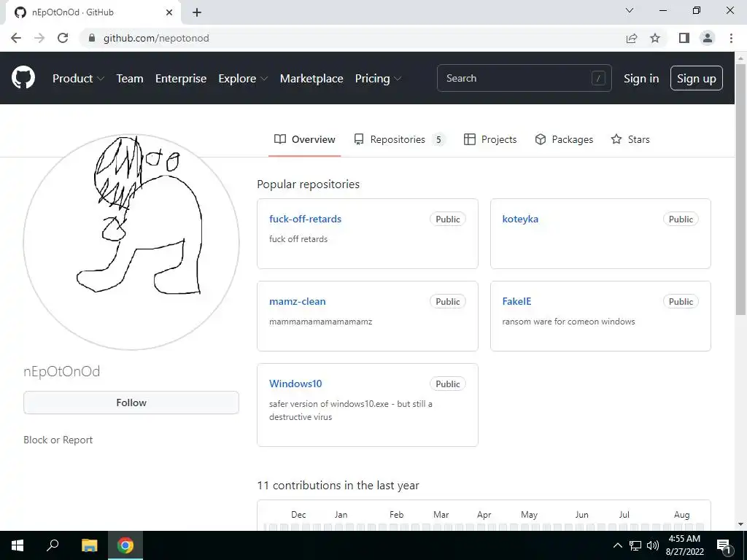Click the Repositories count badge 5

pyautogui.click(x=438, y=139)
